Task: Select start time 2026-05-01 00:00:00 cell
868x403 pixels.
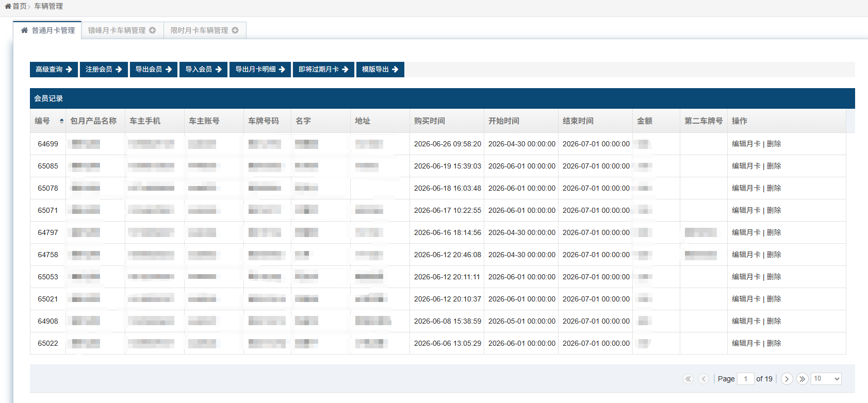Action: click(x=522, y=321)
